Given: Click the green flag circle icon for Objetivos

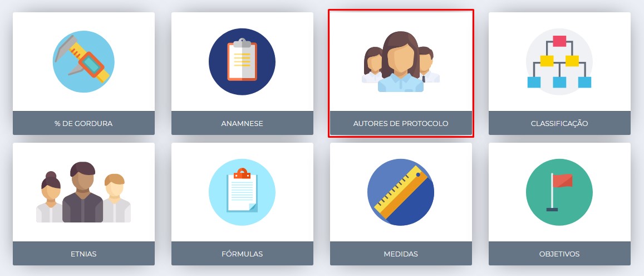Looking at the screenshot, I should [559, 192].
